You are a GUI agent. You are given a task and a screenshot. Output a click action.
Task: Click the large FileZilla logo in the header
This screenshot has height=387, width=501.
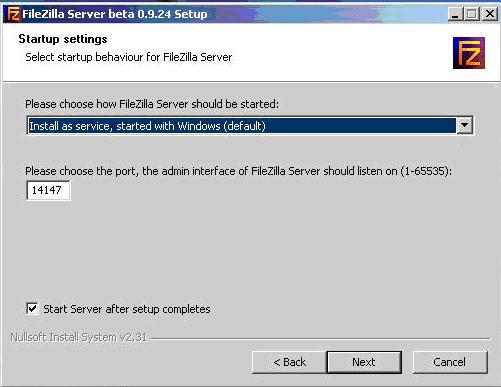coord(469,53)
